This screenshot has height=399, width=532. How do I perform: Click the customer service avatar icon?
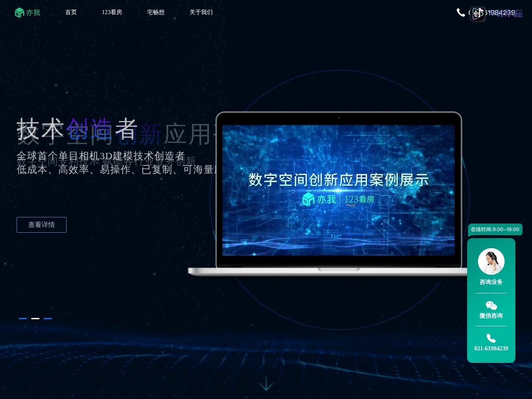click(491, 261)
